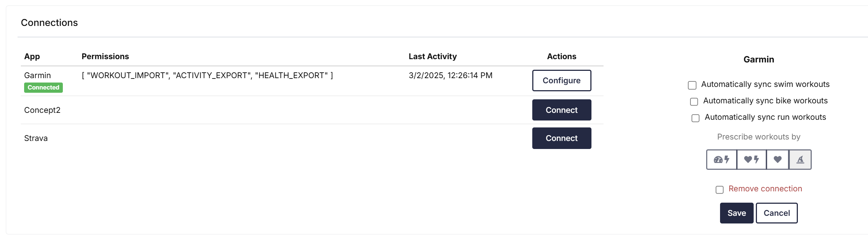Click the green Connected badge

pyautogui.click(x=43, y=88)
